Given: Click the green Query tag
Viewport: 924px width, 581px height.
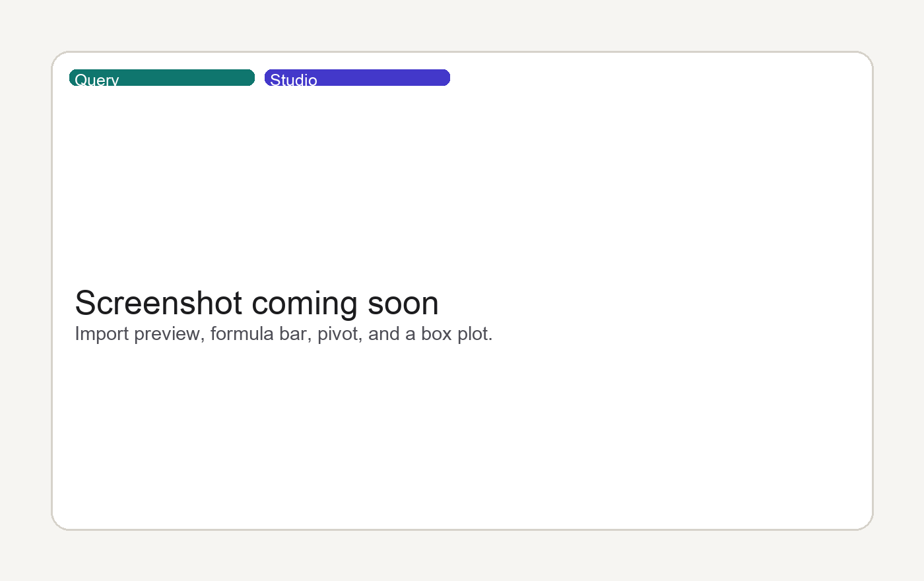Looking at the screenshot, I should coord(162,77).
